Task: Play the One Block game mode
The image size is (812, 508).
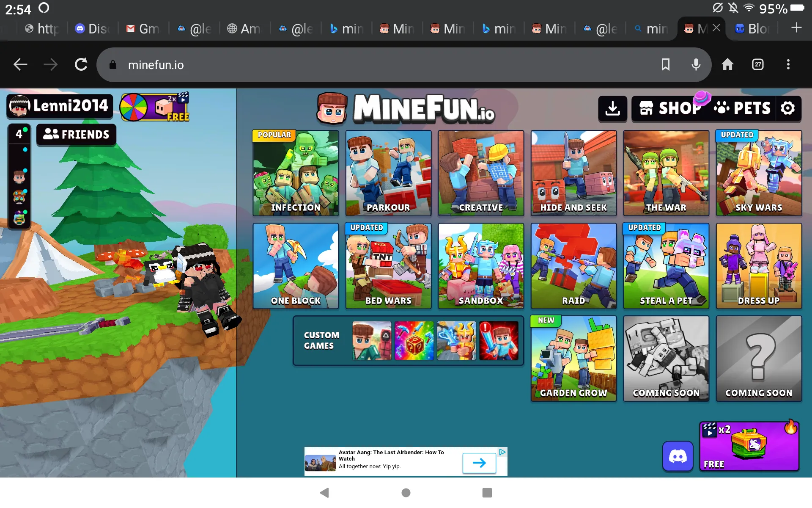Action: (296, 266)
